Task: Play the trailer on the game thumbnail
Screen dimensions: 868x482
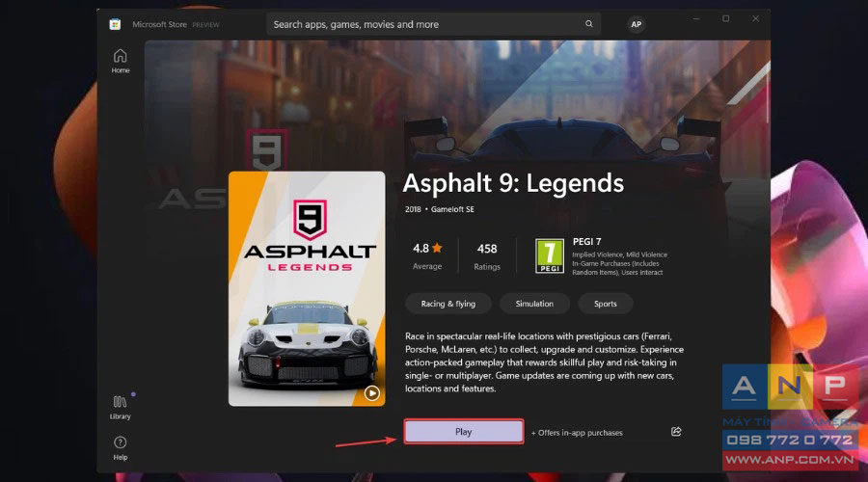Action: [372, 393]
